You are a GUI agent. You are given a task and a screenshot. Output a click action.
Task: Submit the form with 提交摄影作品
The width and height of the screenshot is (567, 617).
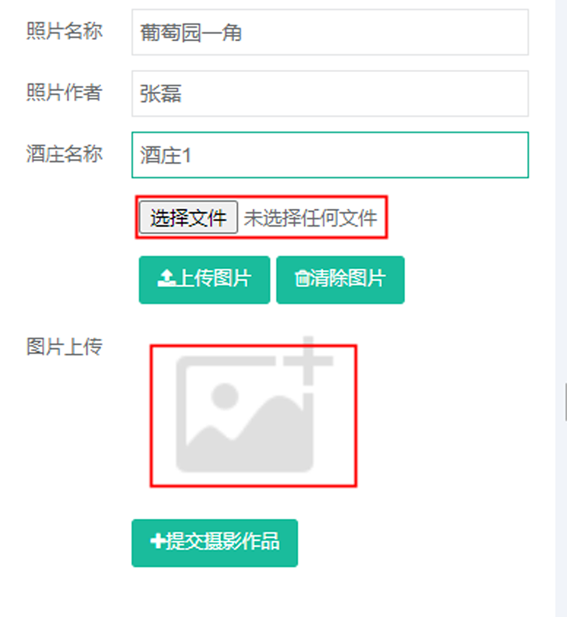tap(215, 543)
